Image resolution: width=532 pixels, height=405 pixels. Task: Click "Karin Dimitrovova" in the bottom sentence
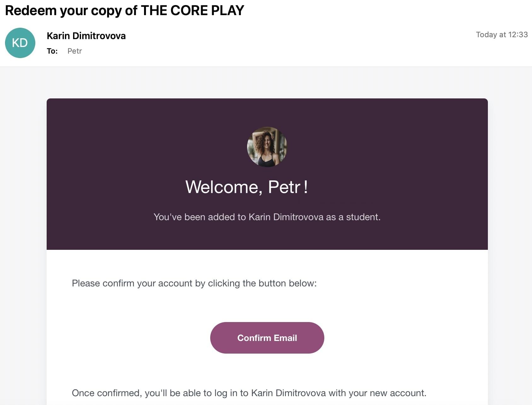288,393
